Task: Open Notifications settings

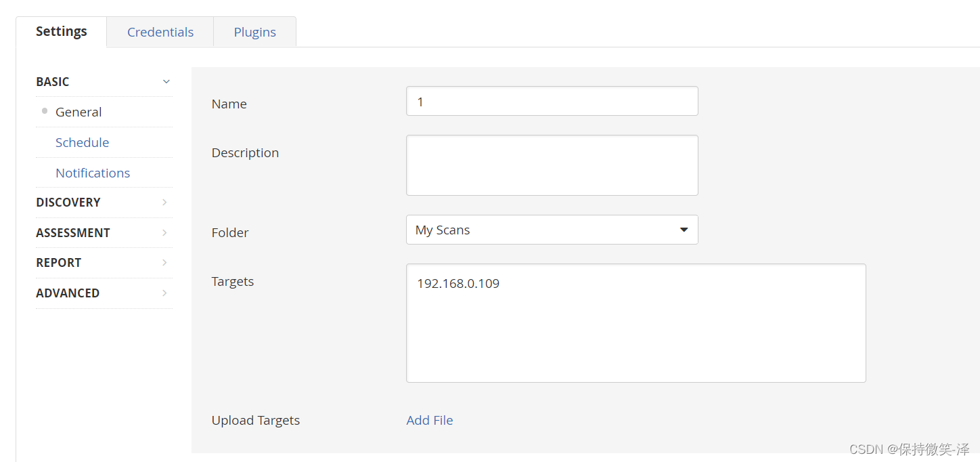Action: click(x=93, y=173)
